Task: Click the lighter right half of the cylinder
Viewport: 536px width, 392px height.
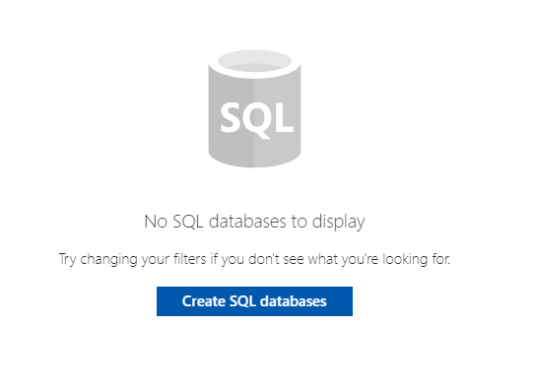Action: tap(278, 119)
